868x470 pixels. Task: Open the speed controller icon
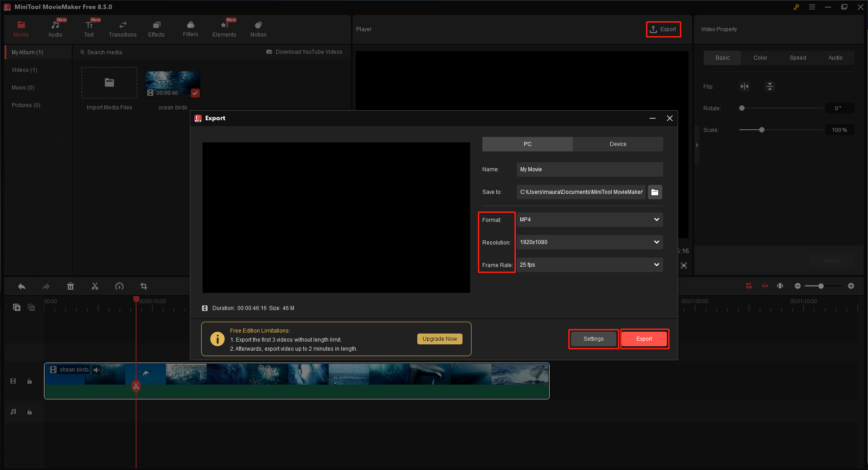coord(119,286)
